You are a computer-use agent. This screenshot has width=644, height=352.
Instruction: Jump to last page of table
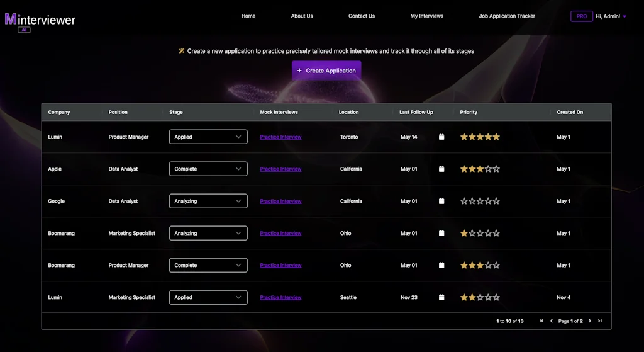pos(599,321)
